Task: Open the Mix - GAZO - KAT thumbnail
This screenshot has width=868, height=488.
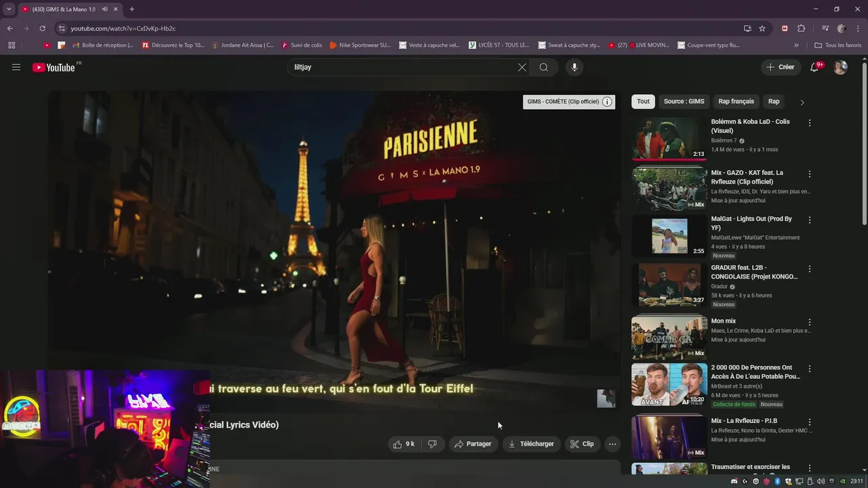Action: tap(669, 189)
